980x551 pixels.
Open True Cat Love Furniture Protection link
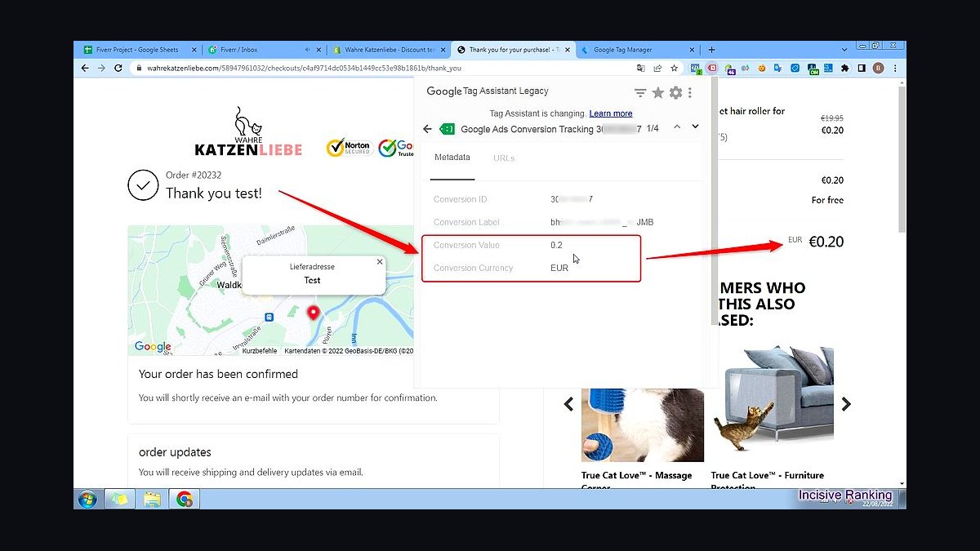point(768,480)
